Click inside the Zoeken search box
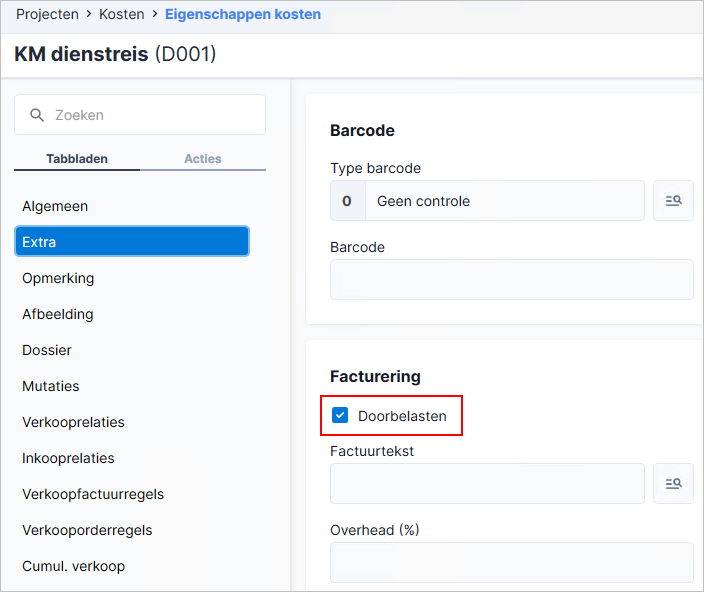Image resolution: width=704 pixels, height=592 pixels. [140, 115]
